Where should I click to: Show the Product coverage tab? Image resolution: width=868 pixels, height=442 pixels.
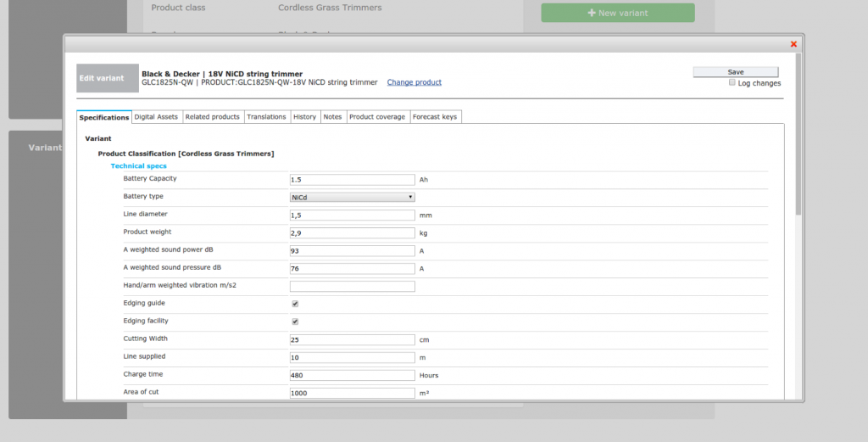coord(376,117)
